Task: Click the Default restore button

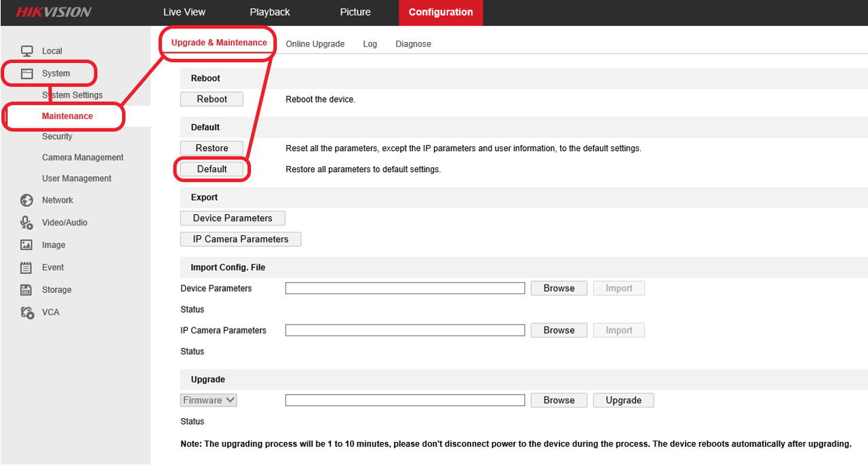Action: pyautogui.click(x=212, y=169)
